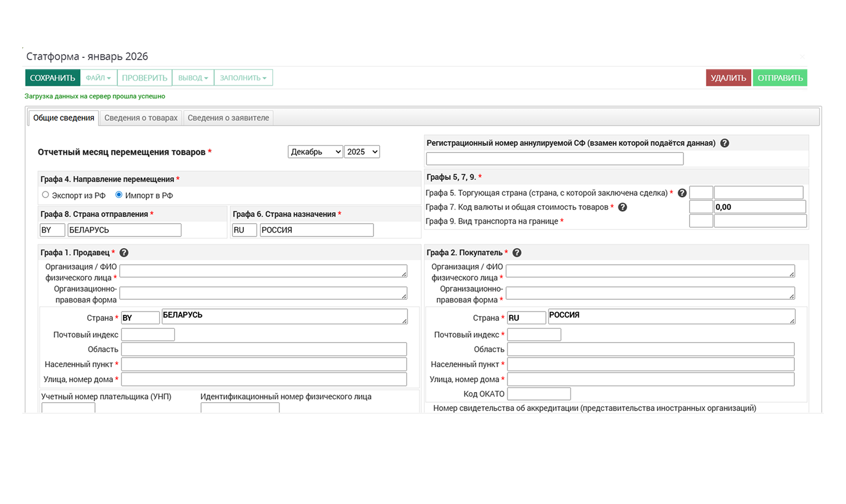This screenshot has height=504, width=846.
Task: Click help icon next to Графа 1 Продавец
Action: [124, 253]
